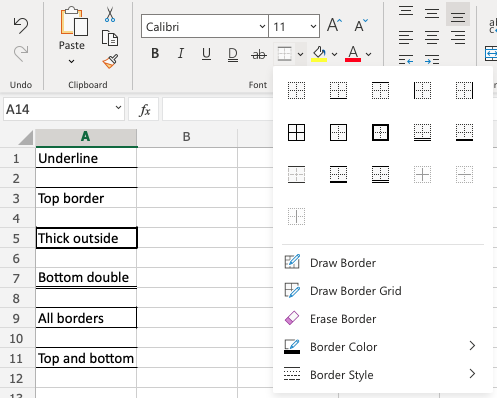497x398 pixels.
Task: Select the Thick outside cell A5
Action: click(x=86, y=238)
